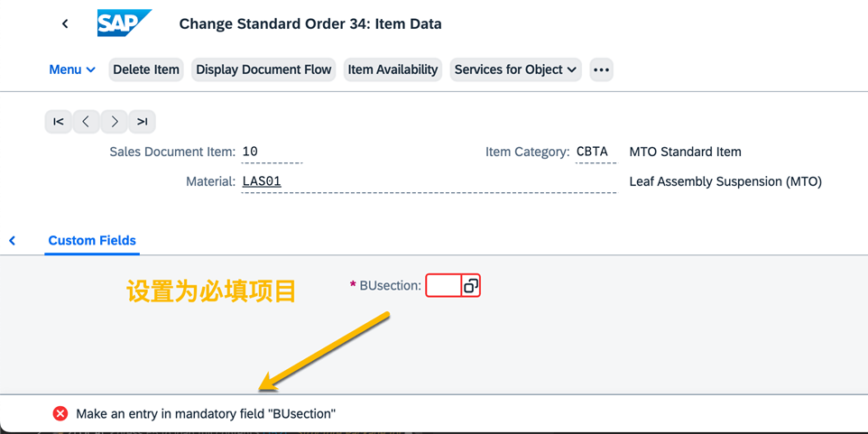Open Display Document Flow

263,69
